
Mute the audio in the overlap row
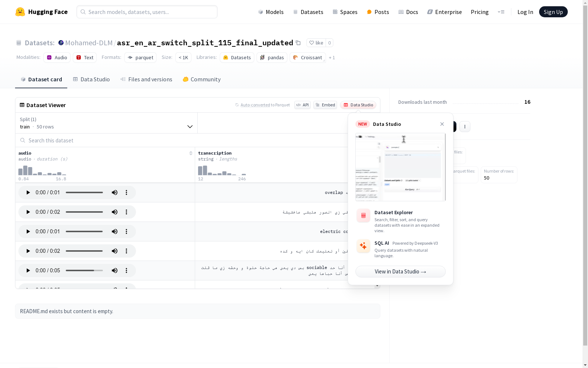115,192
